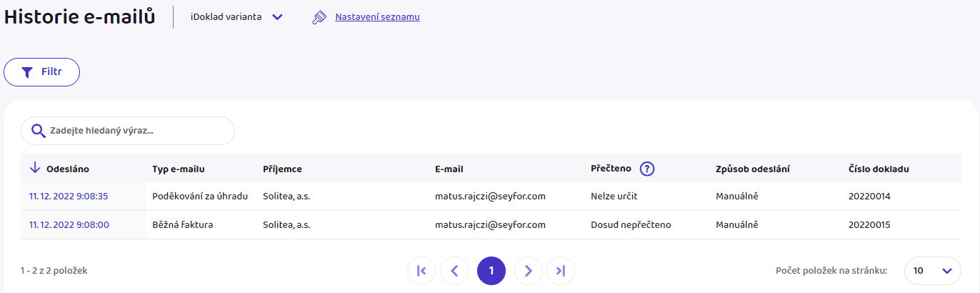Open the Filtr button

[x=41, y=72]
